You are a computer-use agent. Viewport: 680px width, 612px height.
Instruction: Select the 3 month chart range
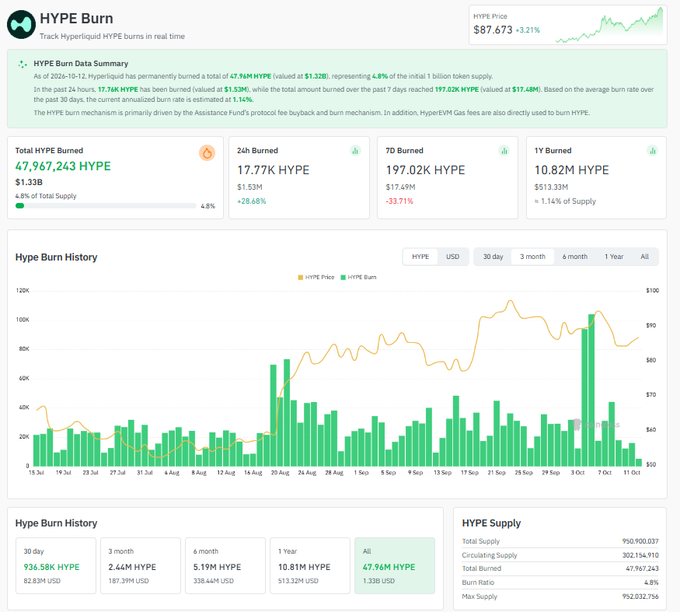(x=533, y=257)
